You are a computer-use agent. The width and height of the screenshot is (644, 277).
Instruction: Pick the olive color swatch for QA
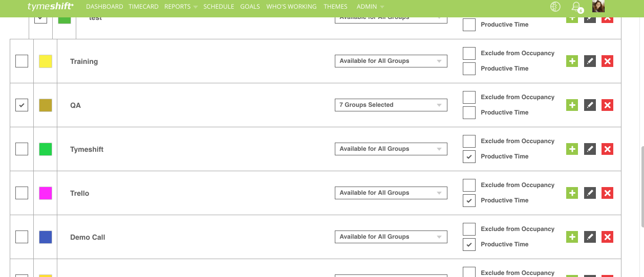coord(46,105)
